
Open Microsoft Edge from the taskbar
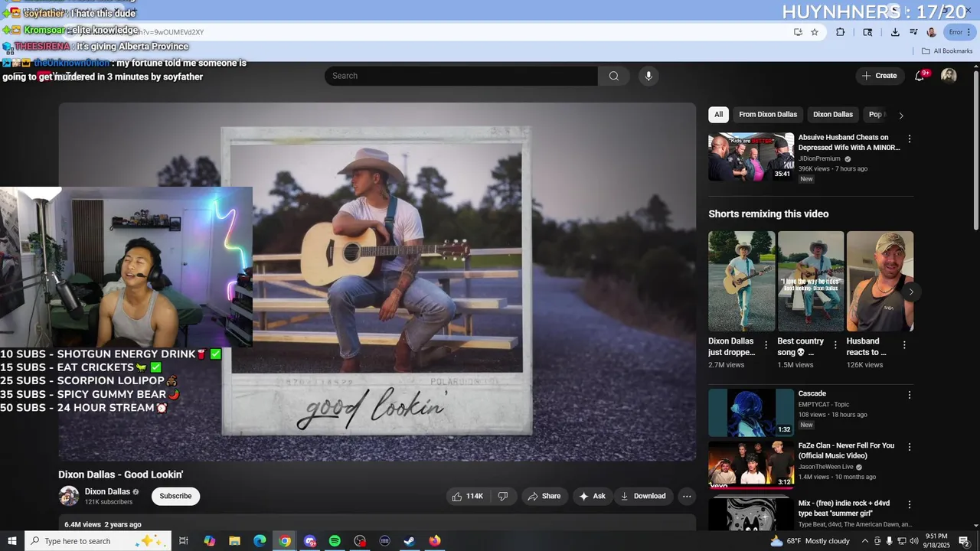click(x=260, y=541)
